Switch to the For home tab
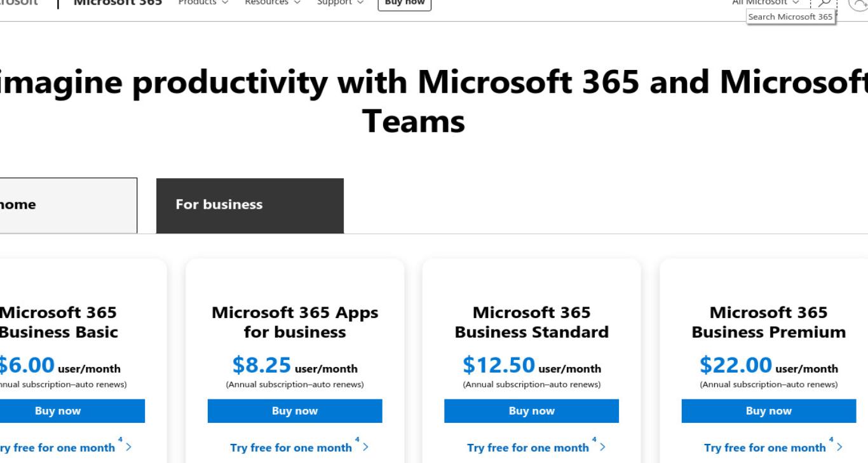This screenshot has height=463, width=868. (x=68, y=205)
